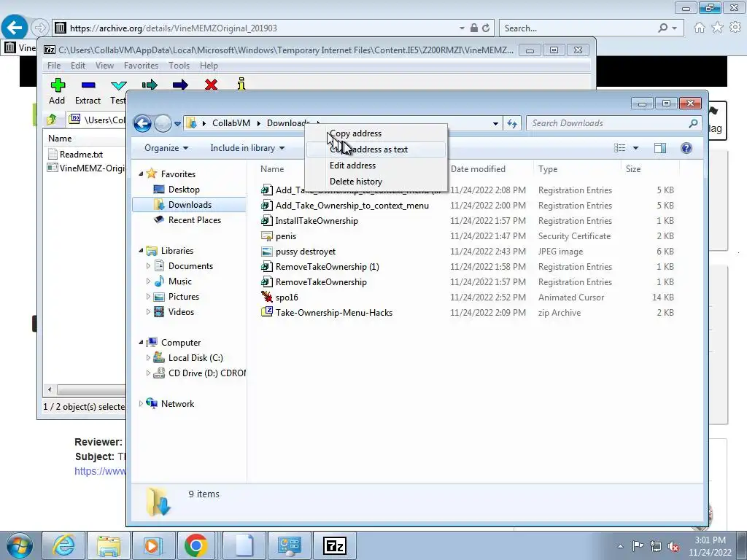Click the 7-Zip Extract button
Screen dimensions: 747x560
pos(88,91)
